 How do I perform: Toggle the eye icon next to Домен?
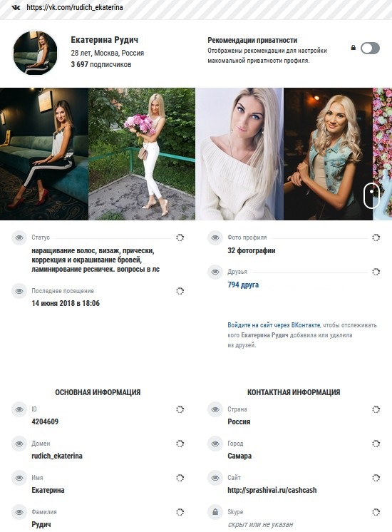point(19,444)
